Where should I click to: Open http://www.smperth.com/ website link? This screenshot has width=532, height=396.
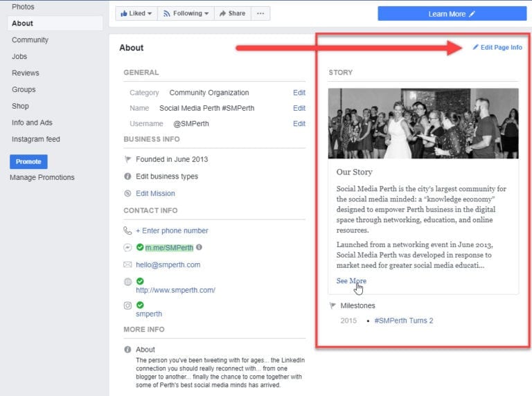coord(175,290)
